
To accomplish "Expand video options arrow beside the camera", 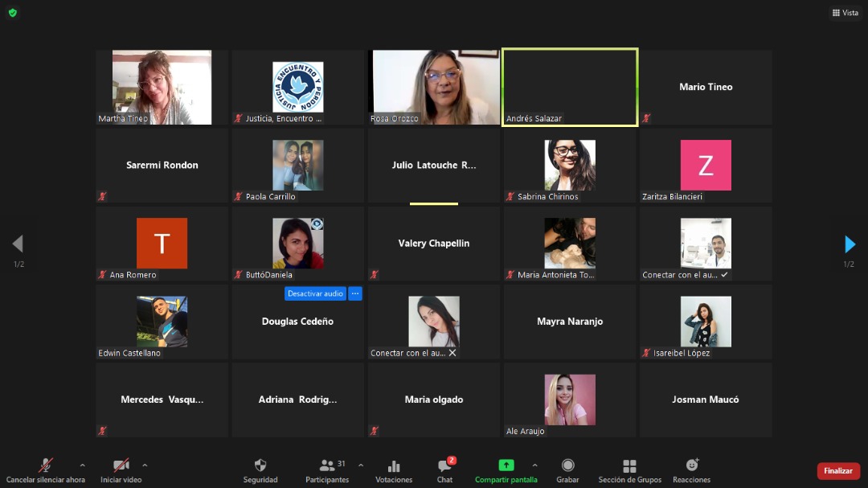I will click(145, 465).
